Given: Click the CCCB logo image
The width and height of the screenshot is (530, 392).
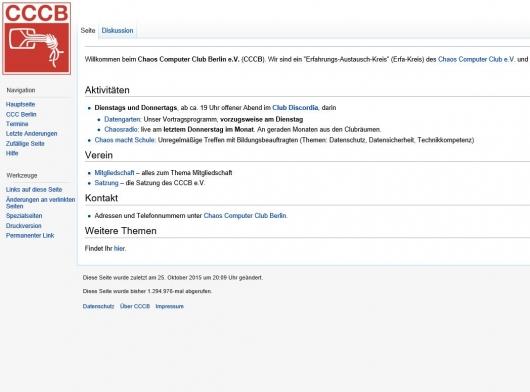Looking at the screenshot, I should point(37,38).
